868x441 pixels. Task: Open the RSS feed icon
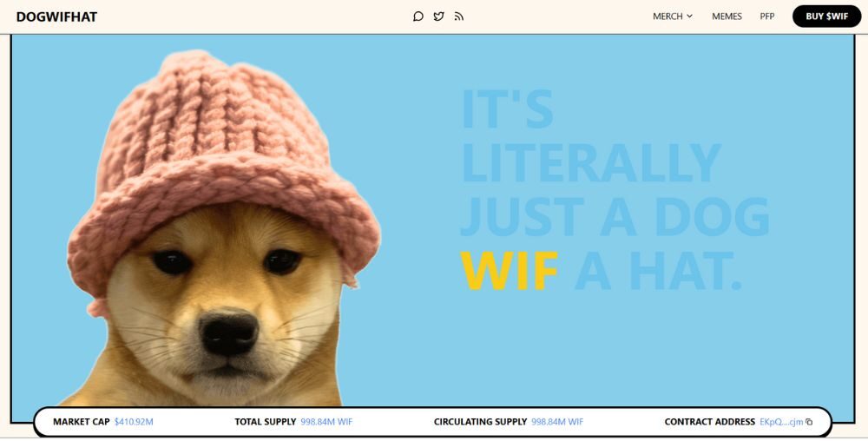(458, 16)
